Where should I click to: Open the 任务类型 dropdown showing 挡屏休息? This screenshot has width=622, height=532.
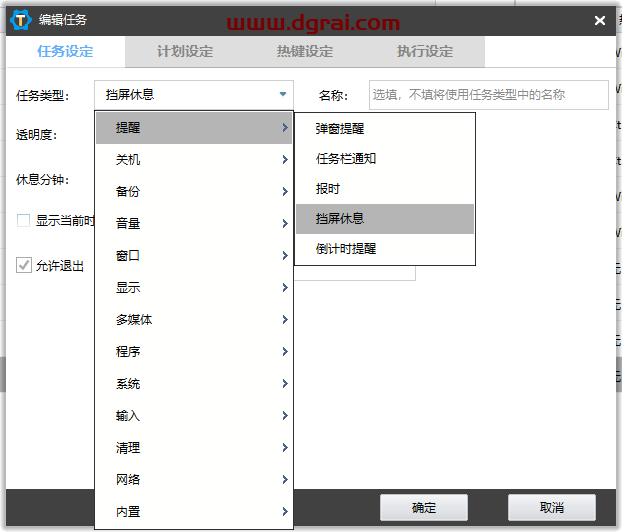point(194,95)
